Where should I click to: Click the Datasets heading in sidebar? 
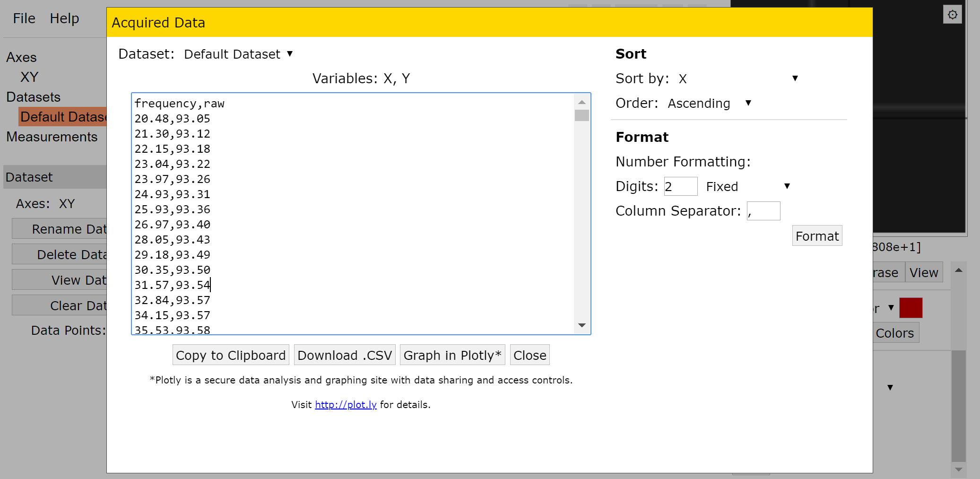[34, 97]
